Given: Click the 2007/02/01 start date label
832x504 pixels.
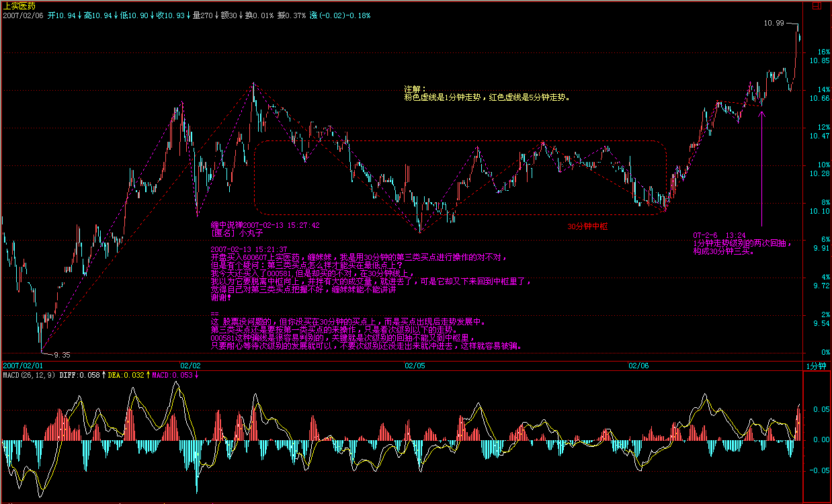Looking at the screenshot, I should (24, 366).
